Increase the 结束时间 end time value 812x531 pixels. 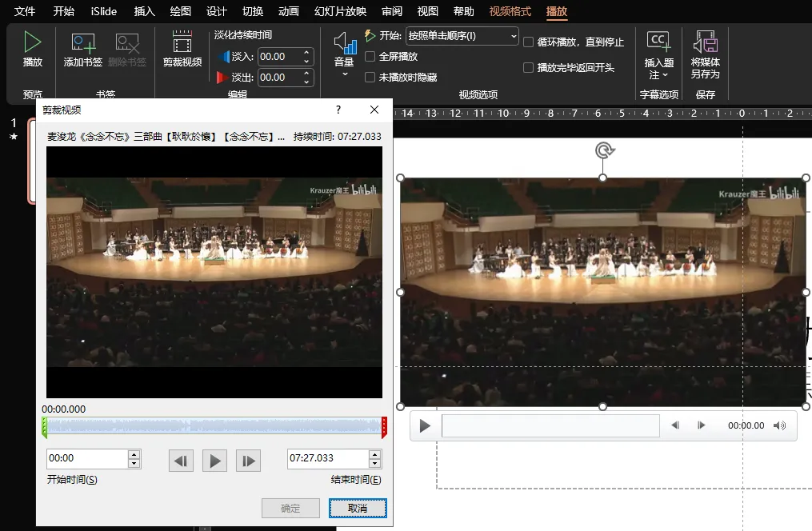tap(375, 454)
